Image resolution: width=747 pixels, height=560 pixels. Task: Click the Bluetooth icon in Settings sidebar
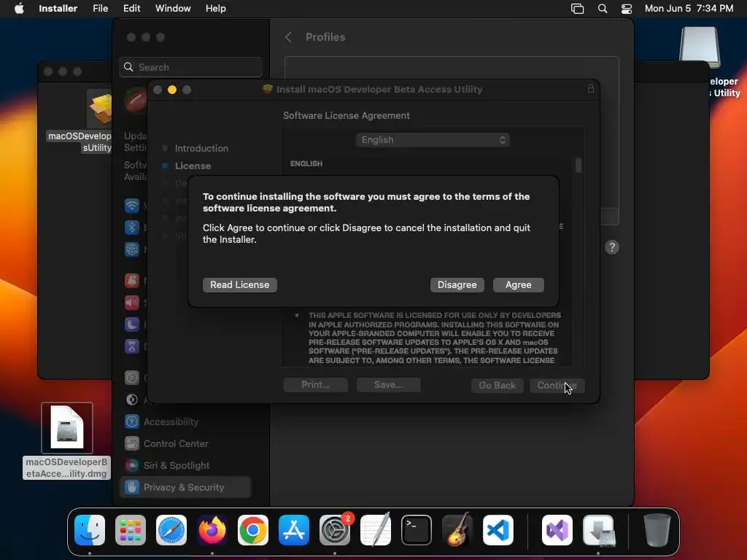(x=132, y=227)
